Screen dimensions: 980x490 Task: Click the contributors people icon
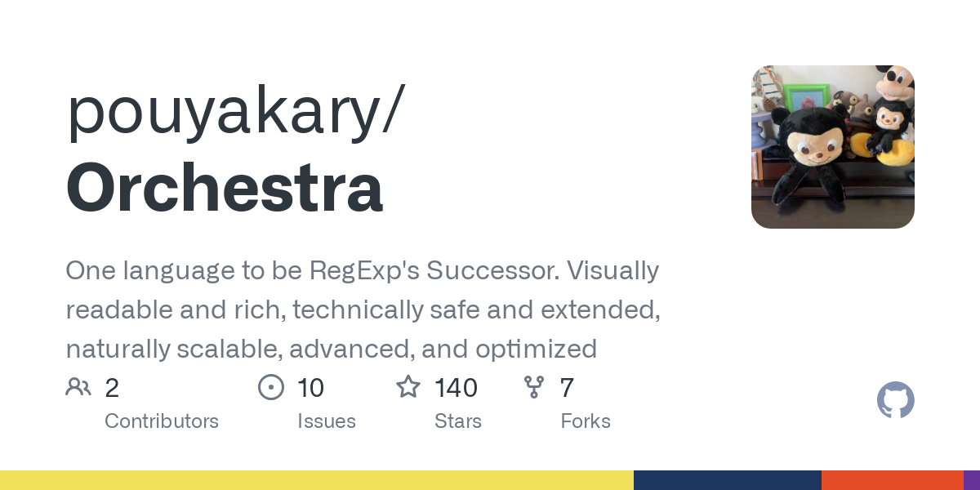(x=78, y=387)
